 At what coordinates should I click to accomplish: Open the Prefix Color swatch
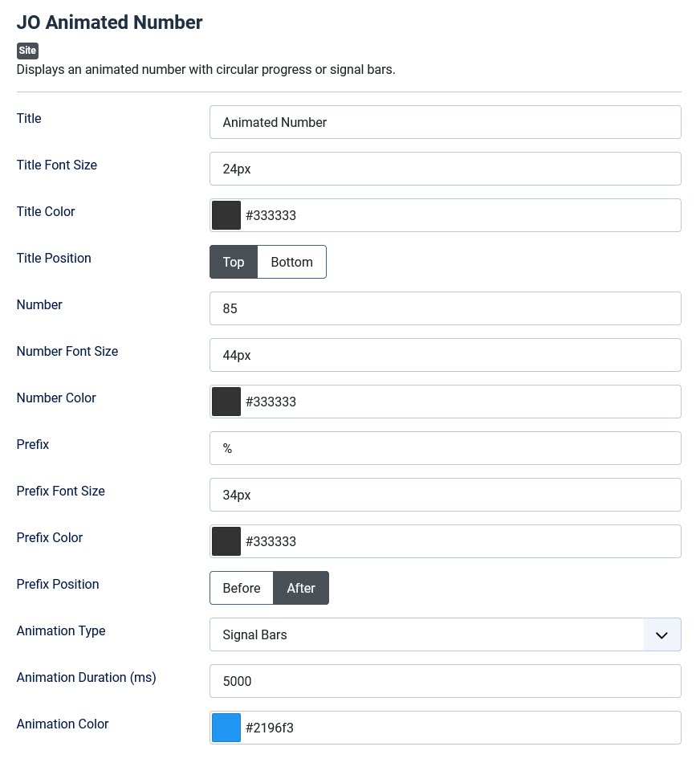(x=226, y=541)
